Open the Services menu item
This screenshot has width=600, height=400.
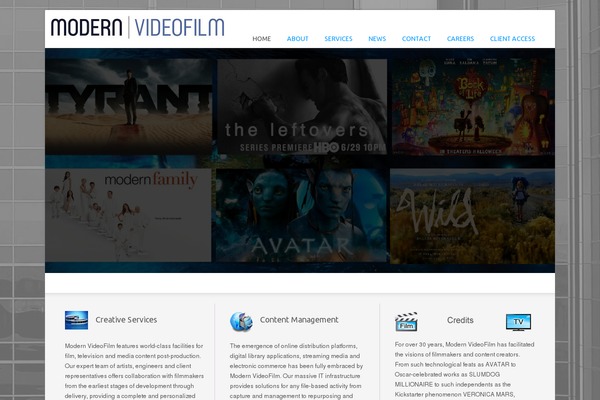point(338,39)
